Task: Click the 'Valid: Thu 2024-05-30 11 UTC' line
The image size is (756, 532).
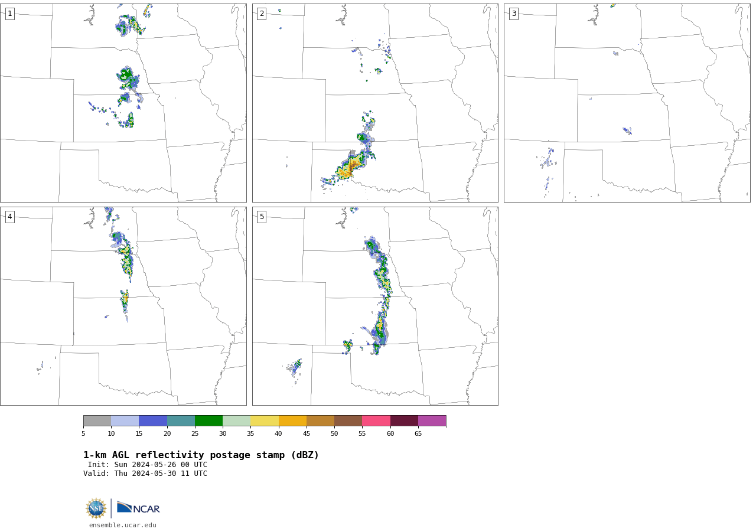Action: tap(145, 474)
